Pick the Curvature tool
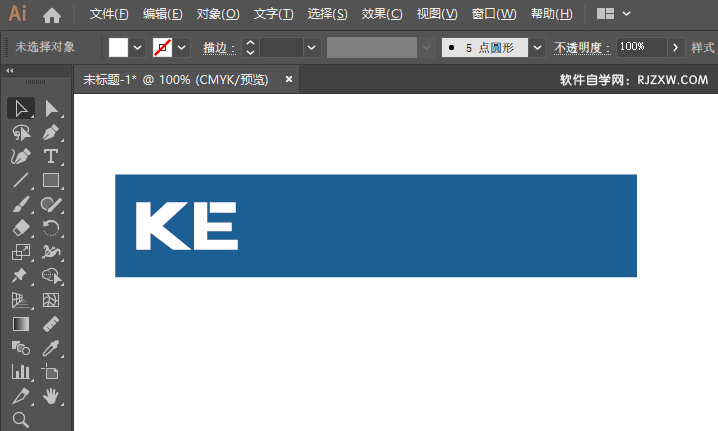This screenshot has height=431, width=718. point(21,157)
